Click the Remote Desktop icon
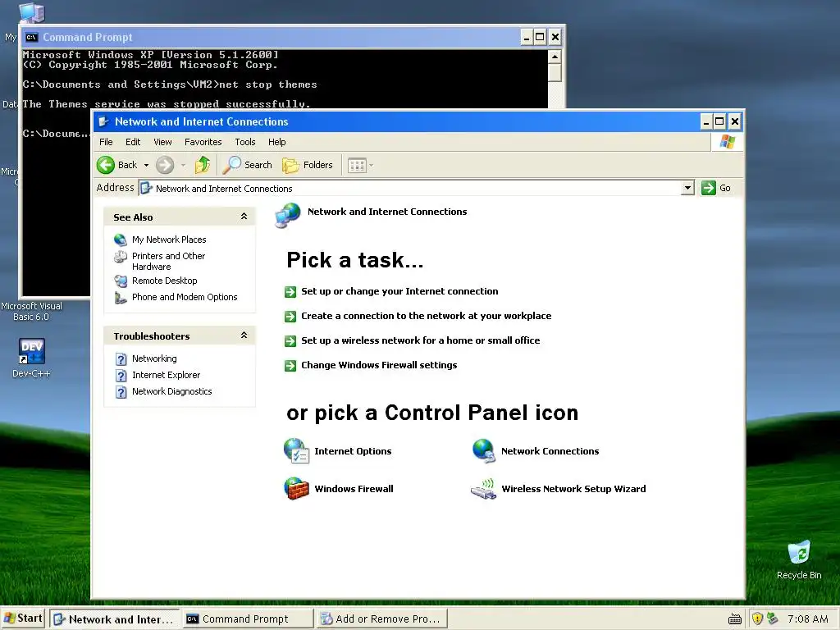The height and width of the screenshot is (630, 840). pyautogui.click(x=121, y=281)
